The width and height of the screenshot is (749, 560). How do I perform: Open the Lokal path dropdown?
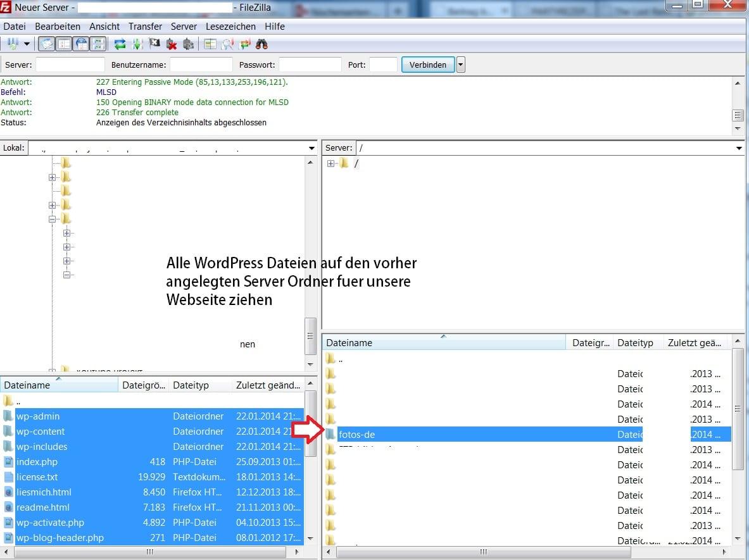[312, 148]
